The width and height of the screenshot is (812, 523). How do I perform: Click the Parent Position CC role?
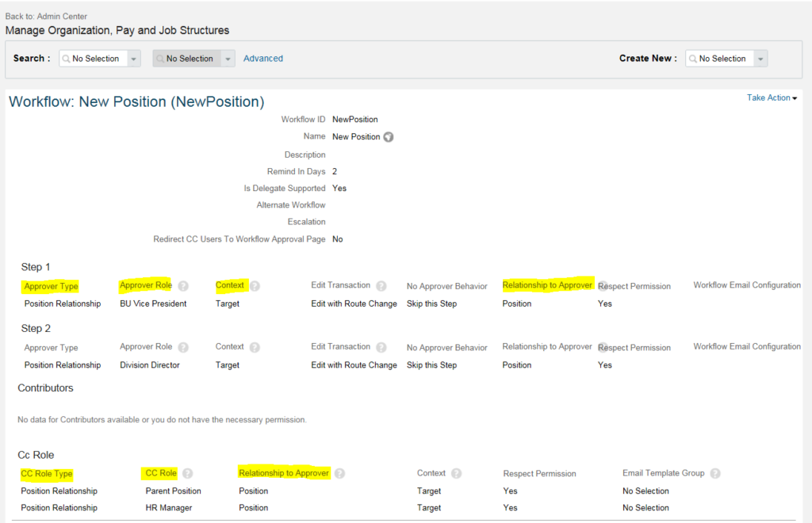coord(173,491)
